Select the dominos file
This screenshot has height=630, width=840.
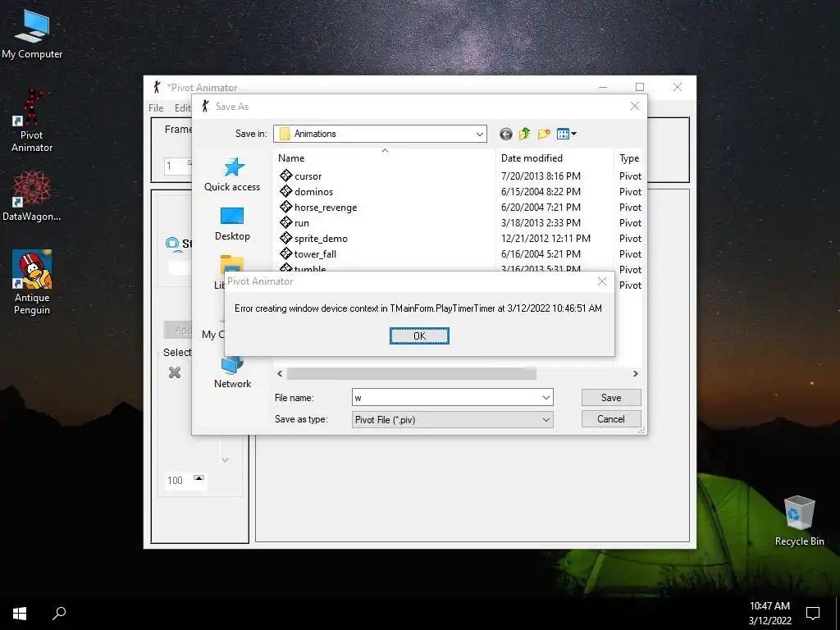(313, 192)
